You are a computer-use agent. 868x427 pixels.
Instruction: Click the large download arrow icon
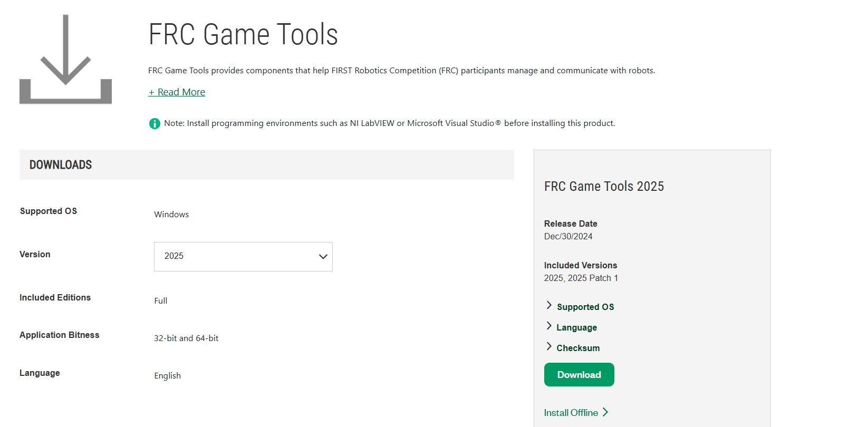65,59
